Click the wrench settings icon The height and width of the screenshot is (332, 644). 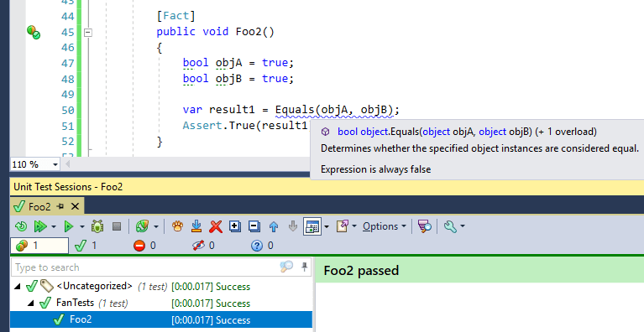[x=450, y=226]
